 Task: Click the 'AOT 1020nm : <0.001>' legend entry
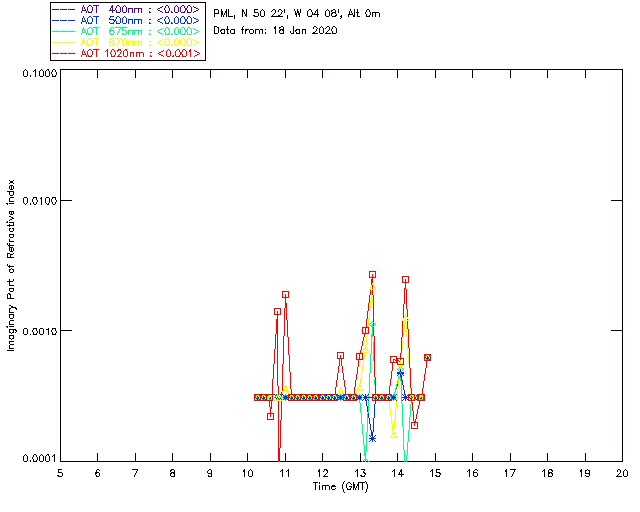tap(128, 53)
